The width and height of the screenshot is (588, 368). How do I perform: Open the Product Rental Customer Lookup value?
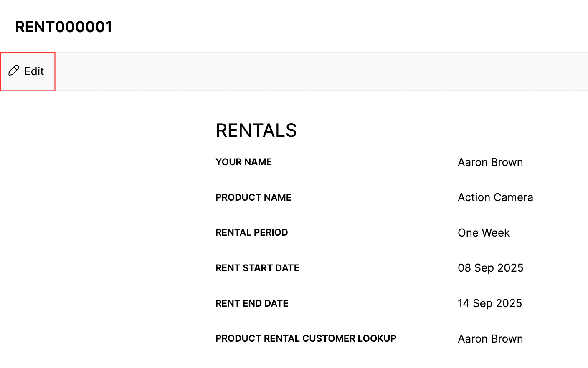[x=490, y=339]
